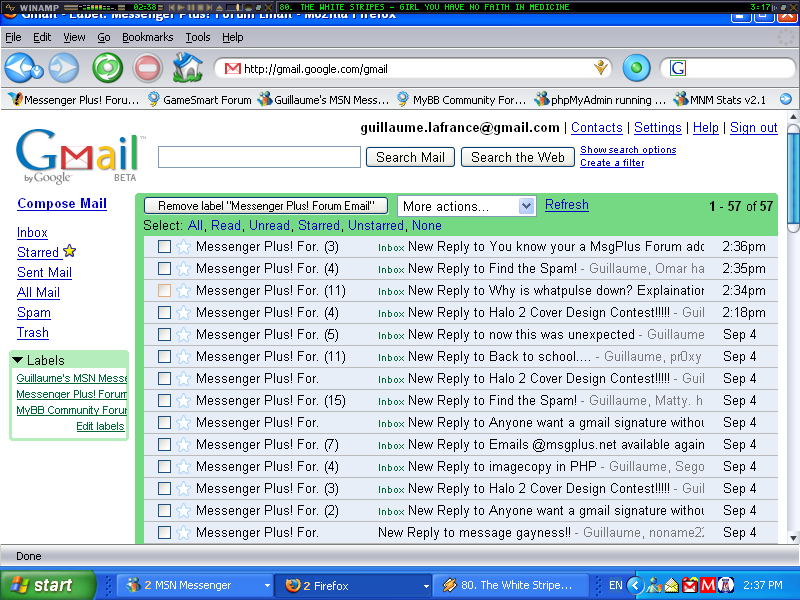Click inside the Gmail search text field
Screen dimensions: 800x600
click(259, 157)
